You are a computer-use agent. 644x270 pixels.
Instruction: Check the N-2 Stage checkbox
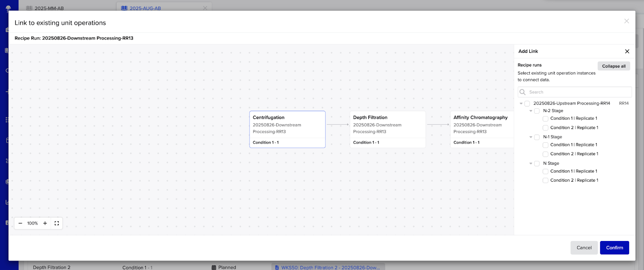tap(537, 111)
